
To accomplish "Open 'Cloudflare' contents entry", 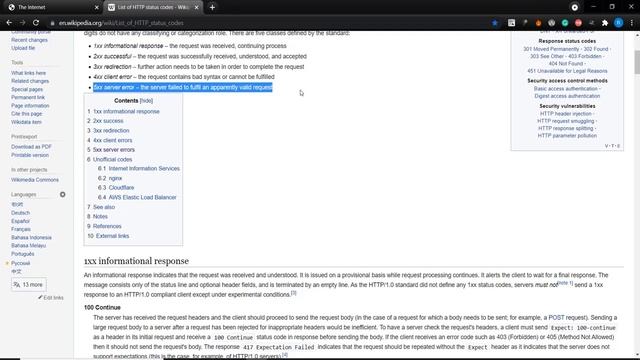I will [x=121, y=187].
